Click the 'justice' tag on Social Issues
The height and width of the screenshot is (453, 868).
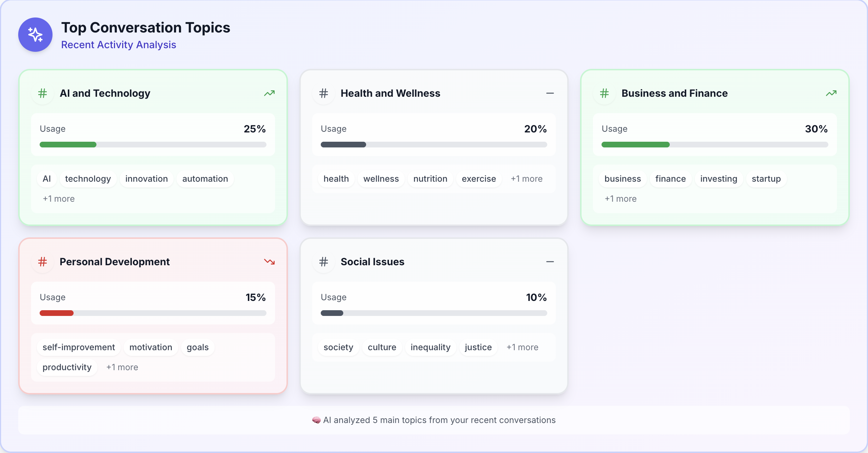(478, 347)
